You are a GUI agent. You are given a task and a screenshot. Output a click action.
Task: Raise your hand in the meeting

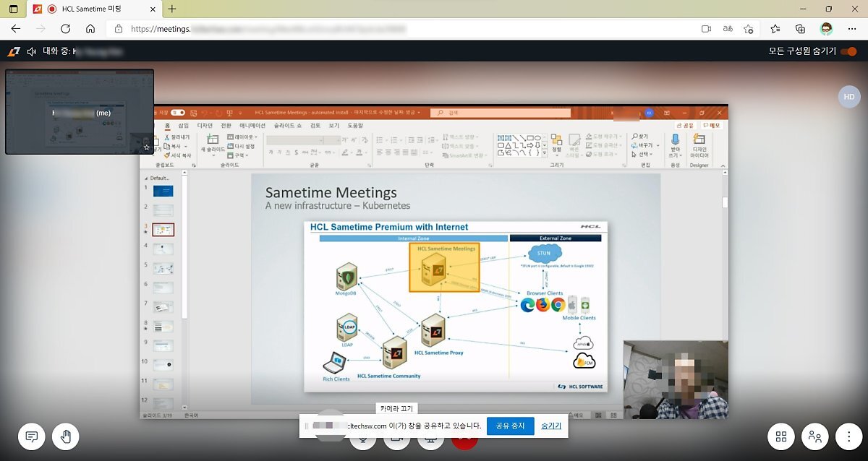[66, 436]
